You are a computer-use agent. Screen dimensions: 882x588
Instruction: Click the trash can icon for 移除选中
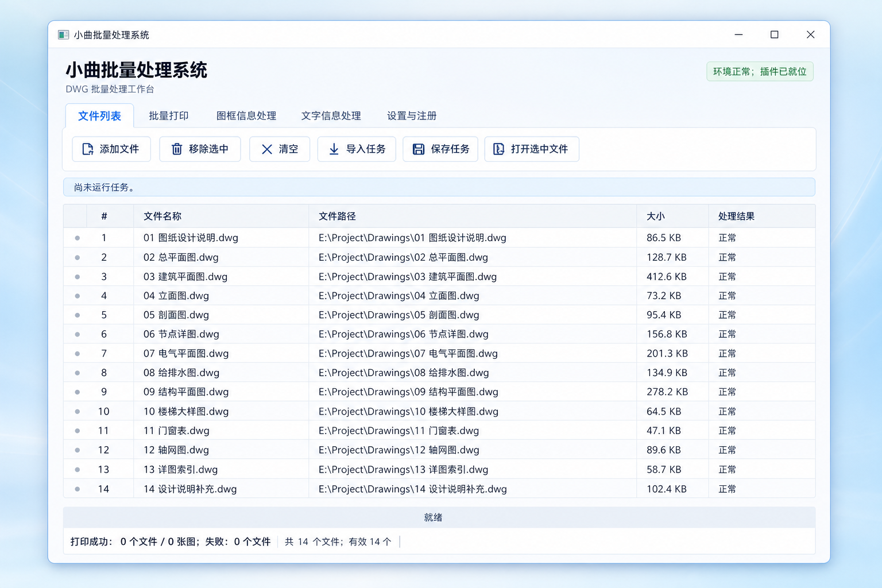point(177,149)
